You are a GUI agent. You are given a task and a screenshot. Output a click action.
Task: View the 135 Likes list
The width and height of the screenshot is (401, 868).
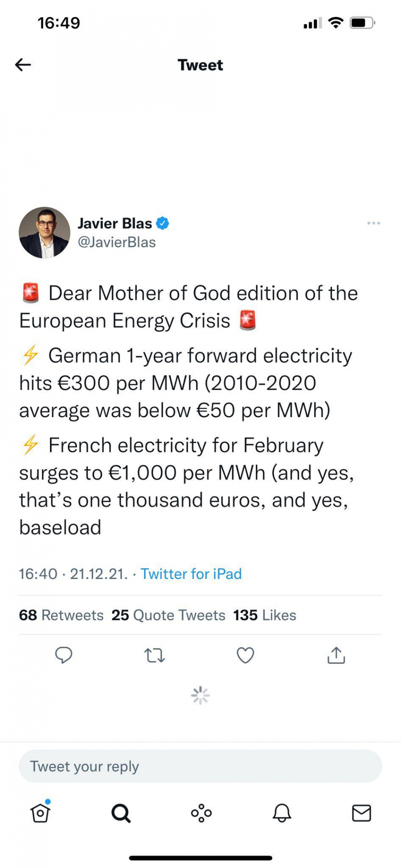265,615
